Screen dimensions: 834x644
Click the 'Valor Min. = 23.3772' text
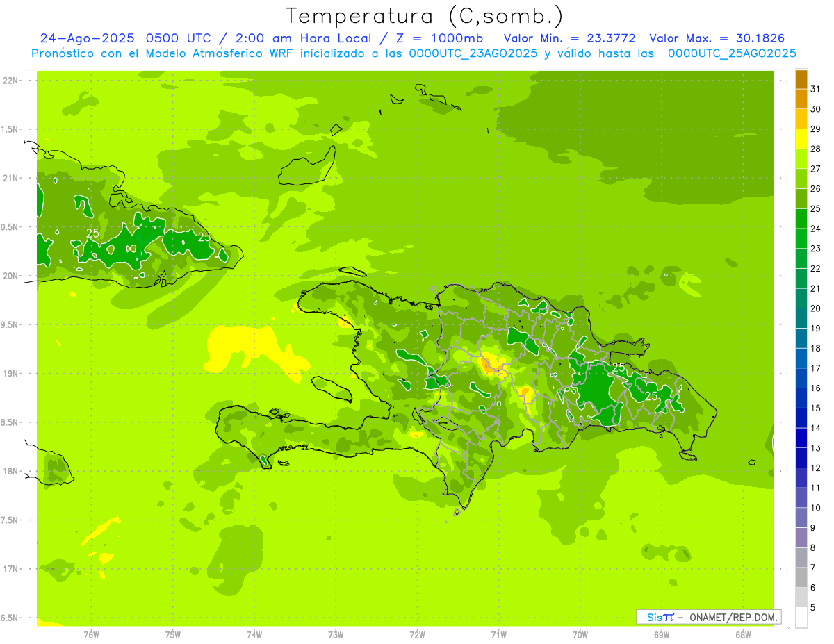[571, 38]
